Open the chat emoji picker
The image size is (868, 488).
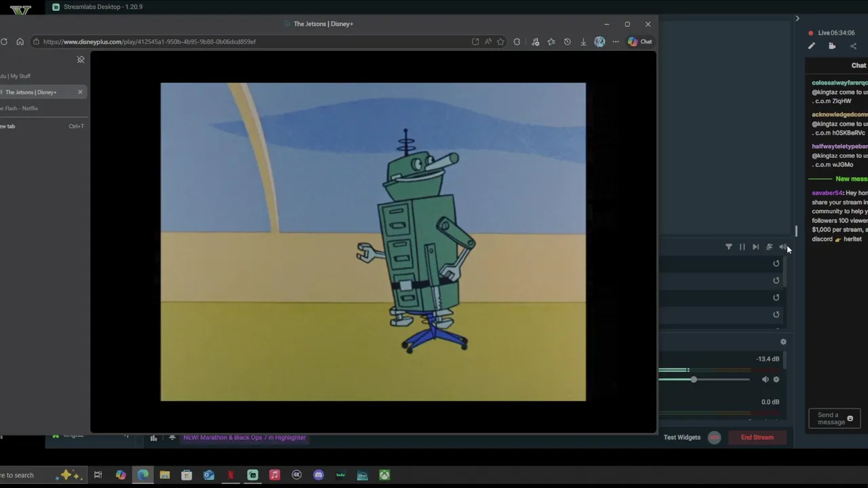850,418
